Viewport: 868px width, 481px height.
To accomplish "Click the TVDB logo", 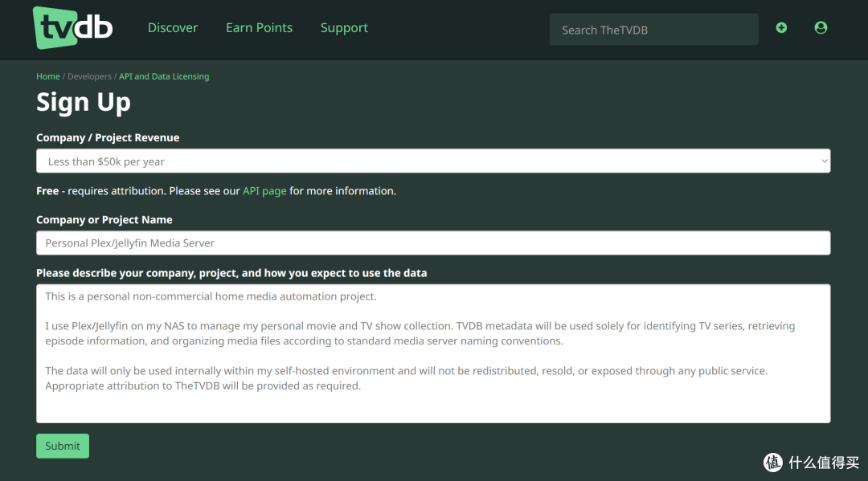I will coord(72,27).
